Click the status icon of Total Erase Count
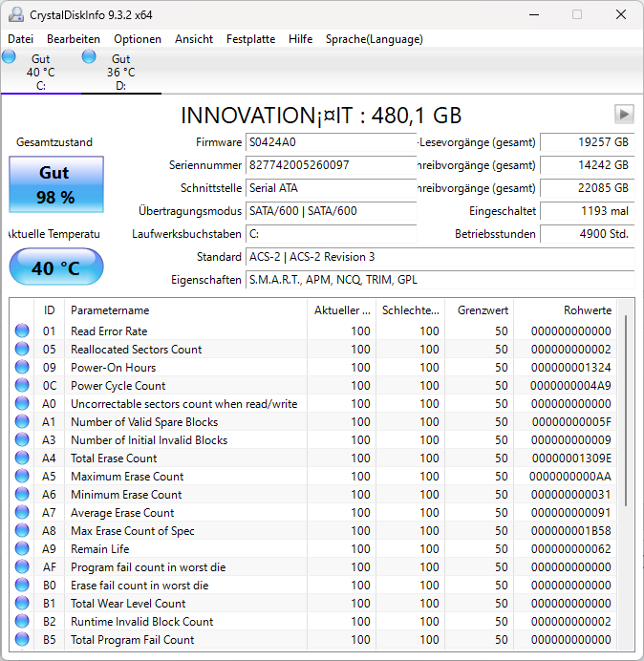644x661 pixels. pyautogui.click(x=22, y=458)
